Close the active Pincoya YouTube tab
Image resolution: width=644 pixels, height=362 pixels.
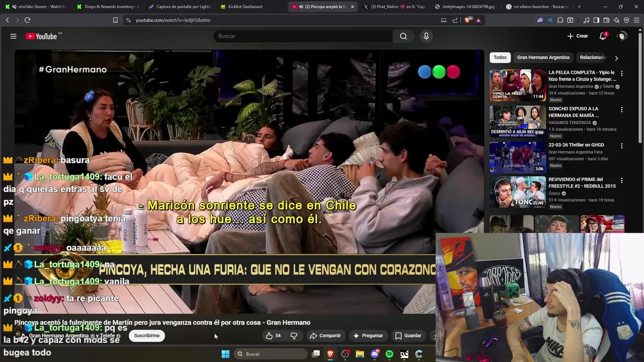[352, 7]
